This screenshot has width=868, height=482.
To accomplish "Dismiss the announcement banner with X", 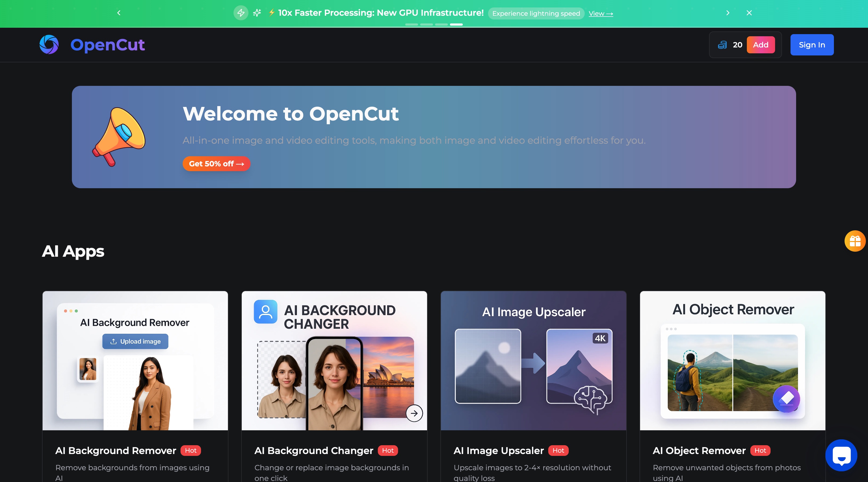I will click(749, 13).
